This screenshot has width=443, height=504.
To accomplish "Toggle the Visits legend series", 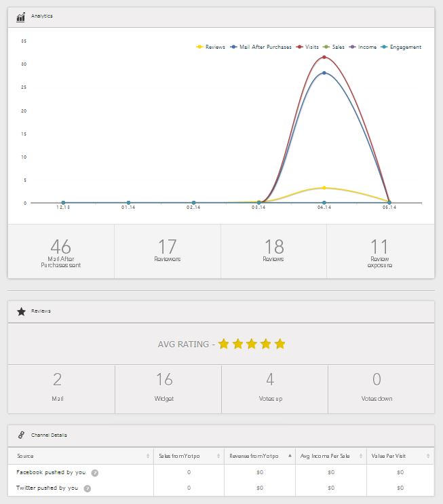I will (307, 47).
